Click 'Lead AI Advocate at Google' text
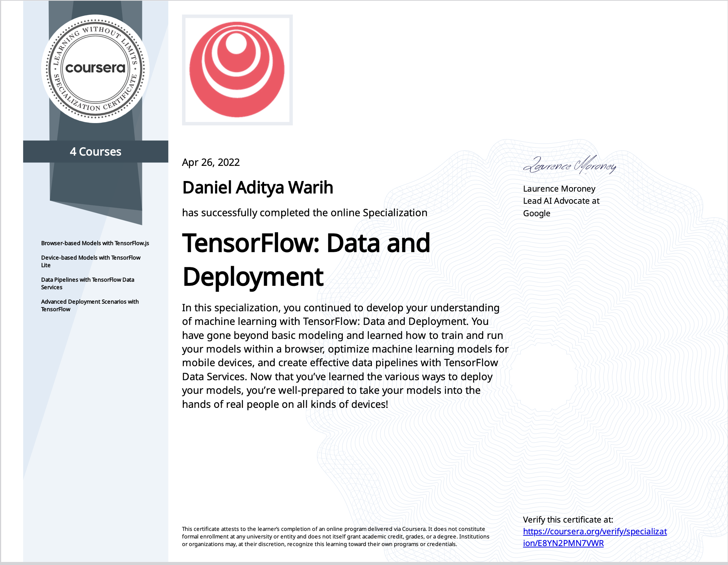Screen dimensions: 728x565 point(562,207)
